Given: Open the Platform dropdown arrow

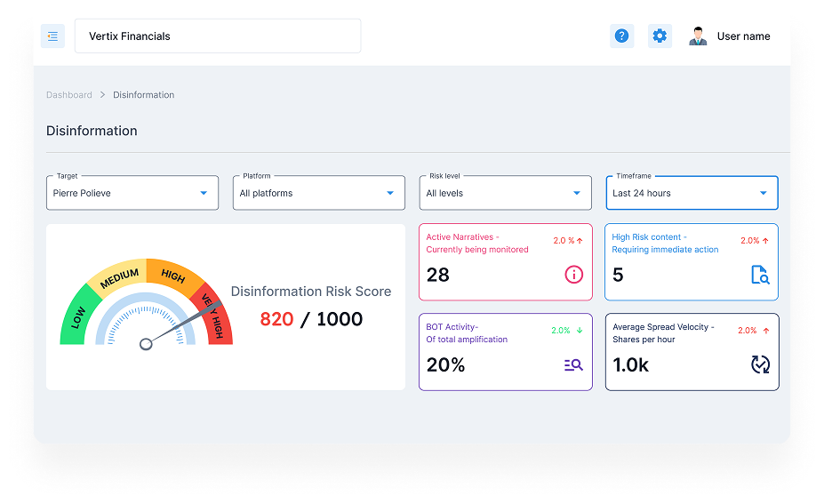Looking at the screenshot, I should 390,193.
